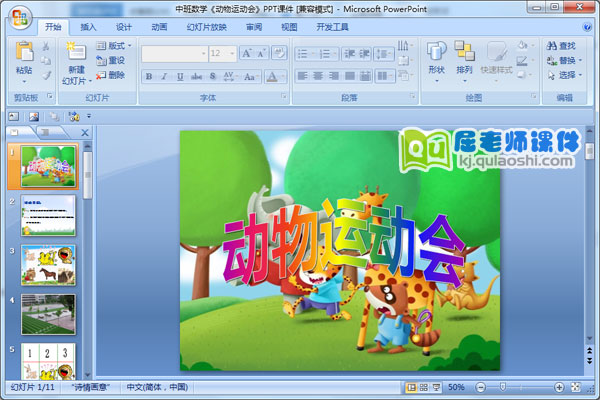Open the font color dropdown
This screenshot has width=600, height=400.
(284, 77)
